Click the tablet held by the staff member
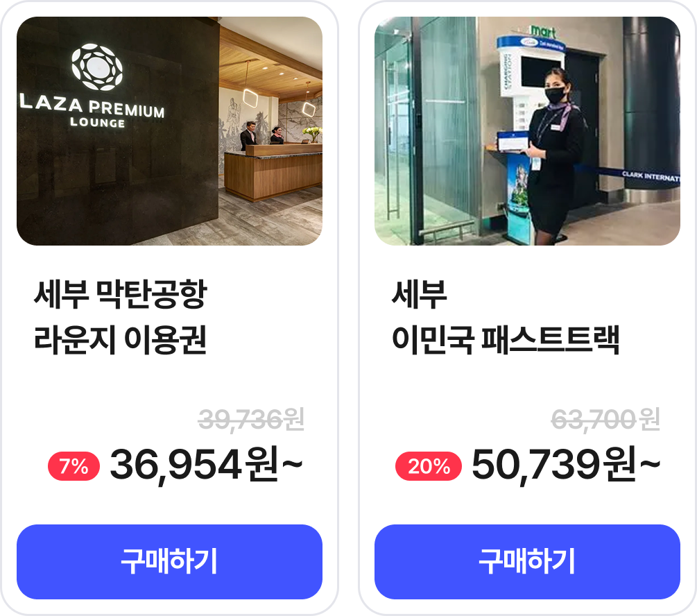 click(513, 142)
